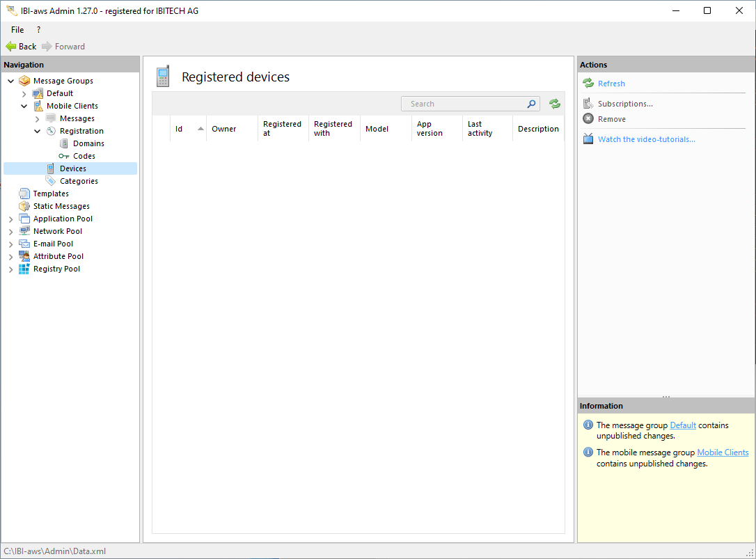Sort devices by the Id column header

coord(188,129)
